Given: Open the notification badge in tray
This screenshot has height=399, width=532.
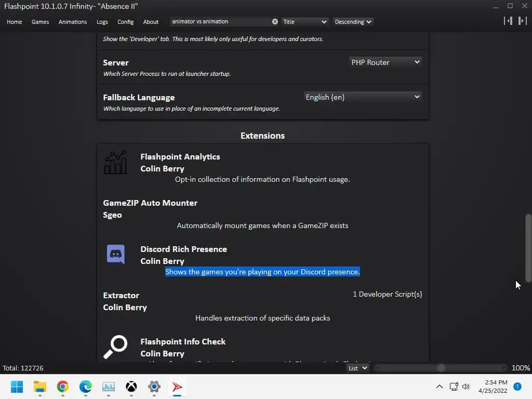Looking at the screenshot, I should tap(517, 387).
